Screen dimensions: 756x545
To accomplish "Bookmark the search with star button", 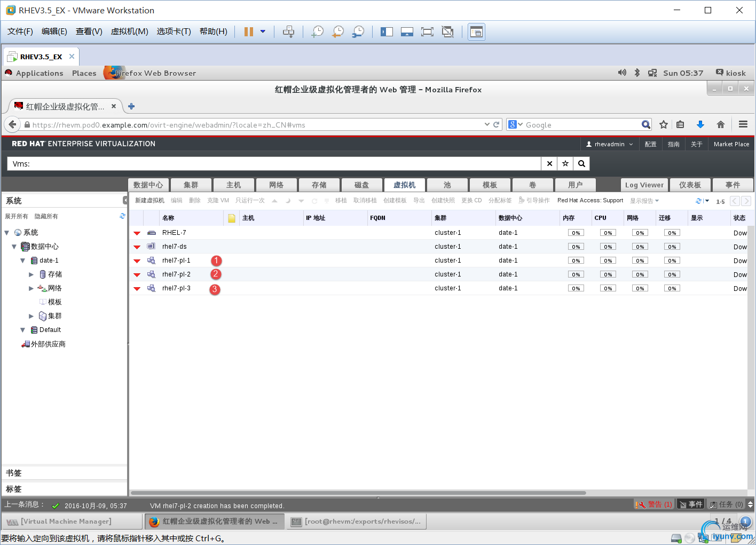I will (x=565, y=164).
